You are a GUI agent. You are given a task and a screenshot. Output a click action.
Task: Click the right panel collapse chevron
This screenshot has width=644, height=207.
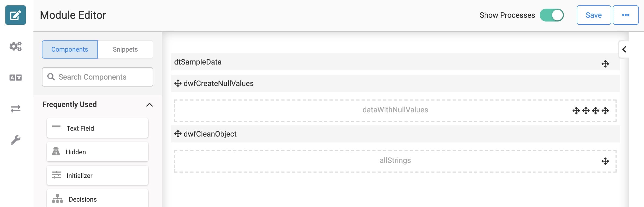pyautogui.click(x=624, y=49)
